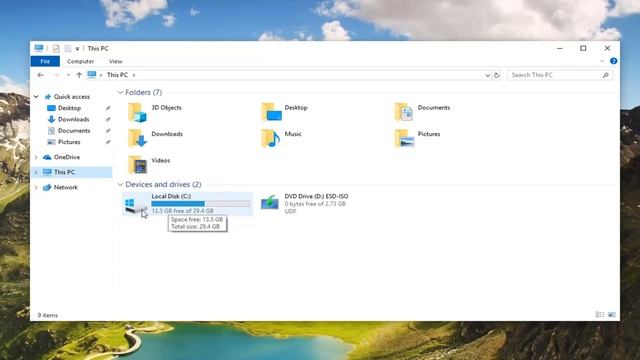Open the 3D Objects folder icon
Viewport: 640px width, 360px height.
pos(138,112)
